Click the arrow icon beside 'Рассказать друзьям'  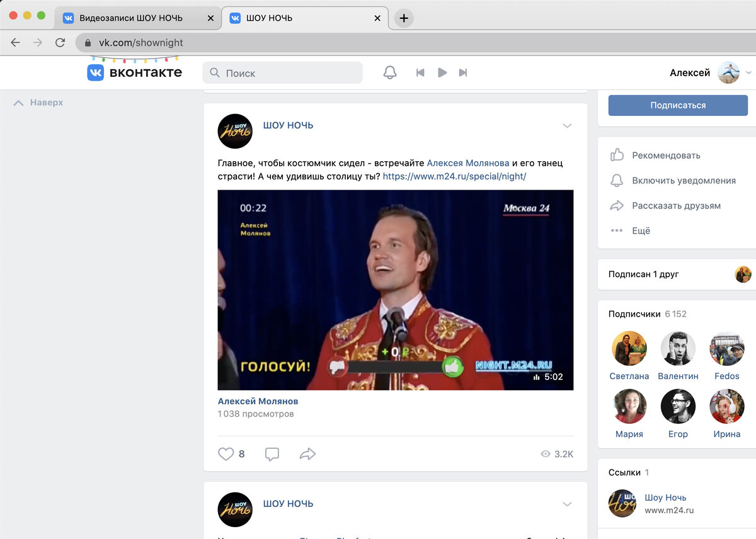[617, 205]
